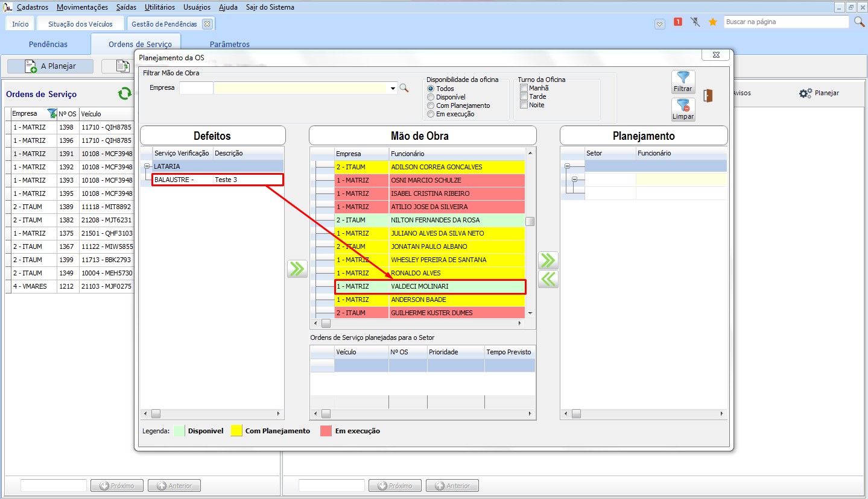Open the Cadastros menu

[33, 7]
